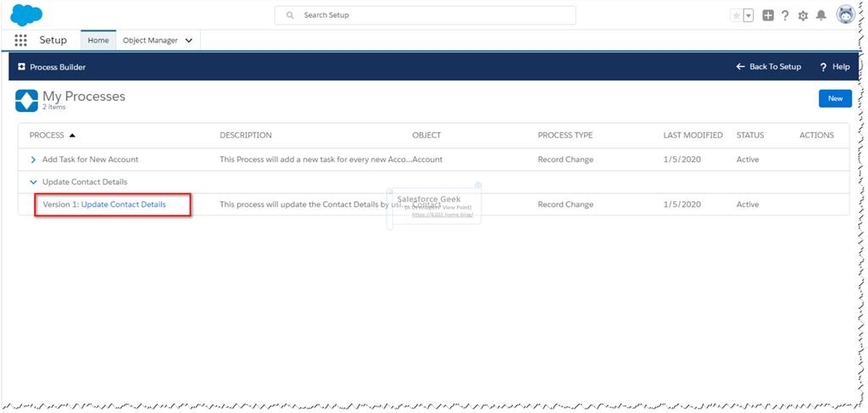Select the Add Task for New Account text
Screen dimensions: 868x413
tap(90, 159)
